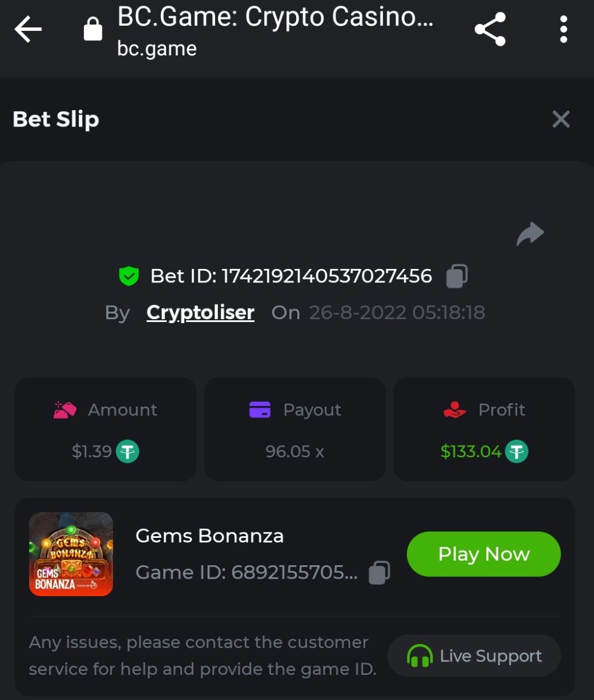Viewport: 594px width, 700px height.
Task: Copy the Game ID
Action: coord(379,573)
